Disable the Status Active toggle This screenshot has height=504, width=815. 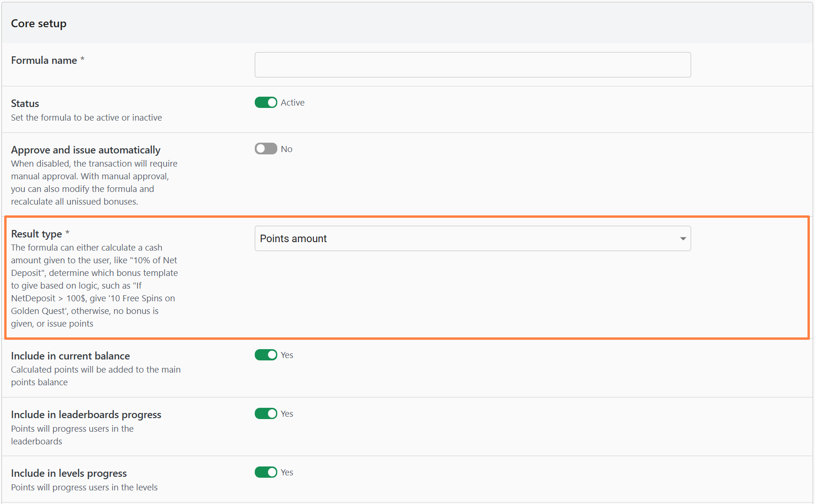click(266, 102)
